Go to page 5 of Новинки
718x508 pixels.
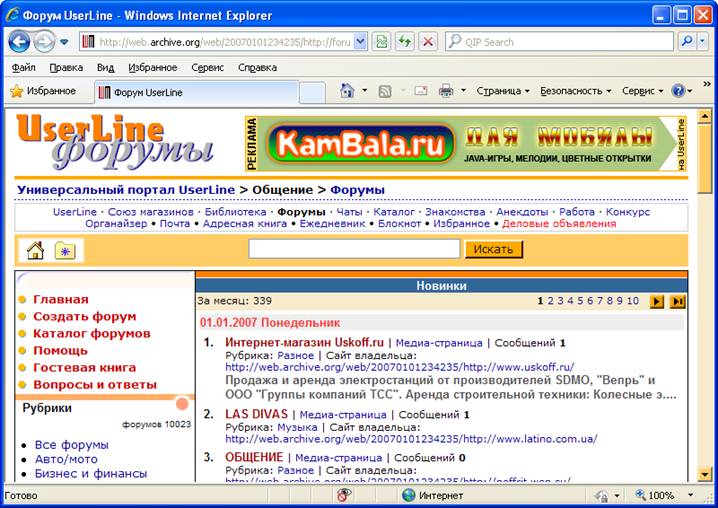(580, 301)
